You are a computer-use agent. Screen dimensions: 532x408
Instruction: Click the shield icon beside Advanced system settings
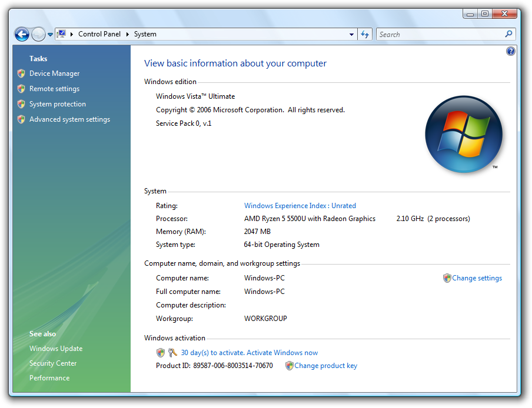(21, 119)
